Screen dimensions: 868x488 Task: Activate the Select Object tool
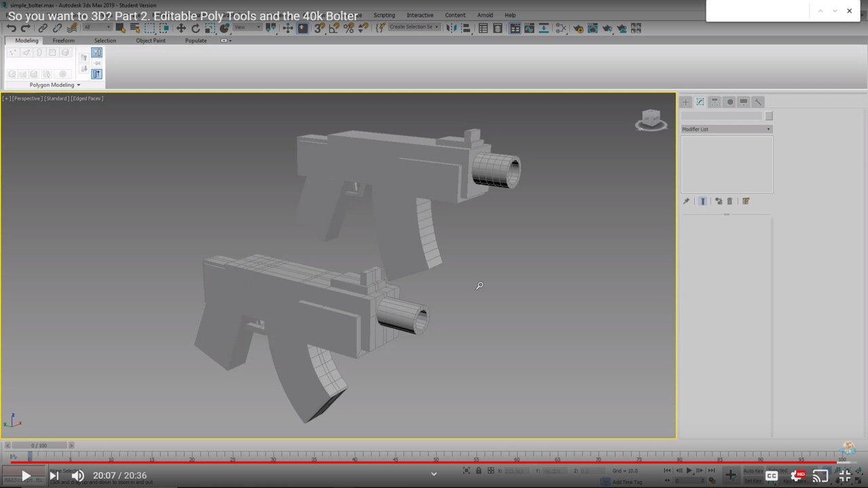[121, 28]
